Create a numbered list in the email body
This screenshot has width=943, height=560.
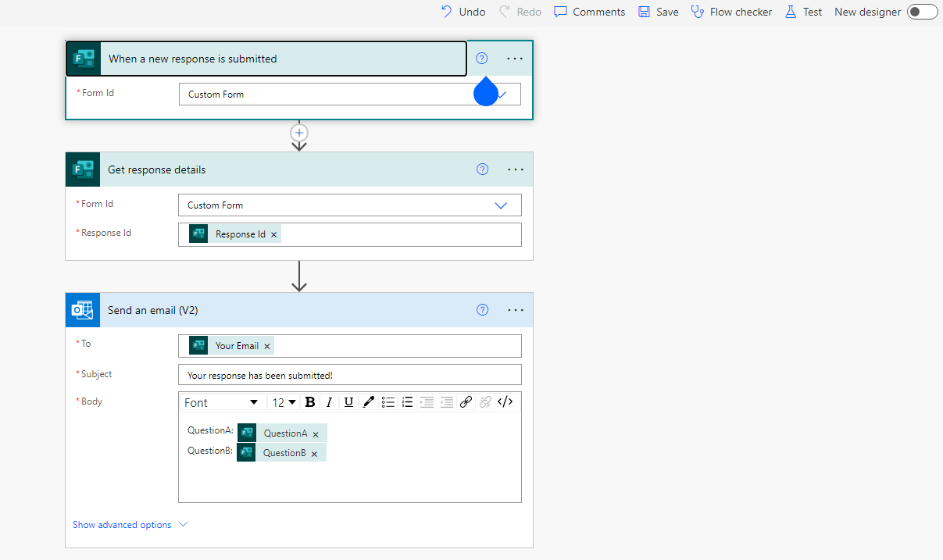point(407,401)
